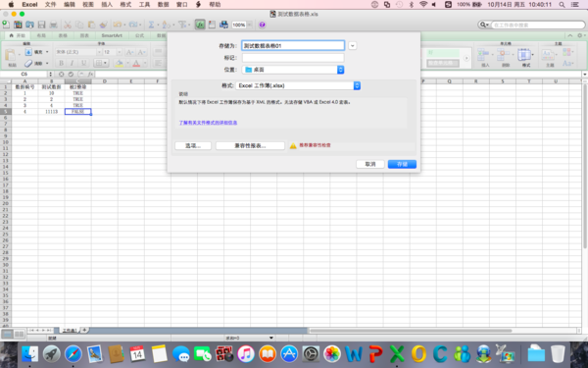Click the Bold B formatting icon
The height and width of the screenshot is (368, 588).
tap(61, 63)
